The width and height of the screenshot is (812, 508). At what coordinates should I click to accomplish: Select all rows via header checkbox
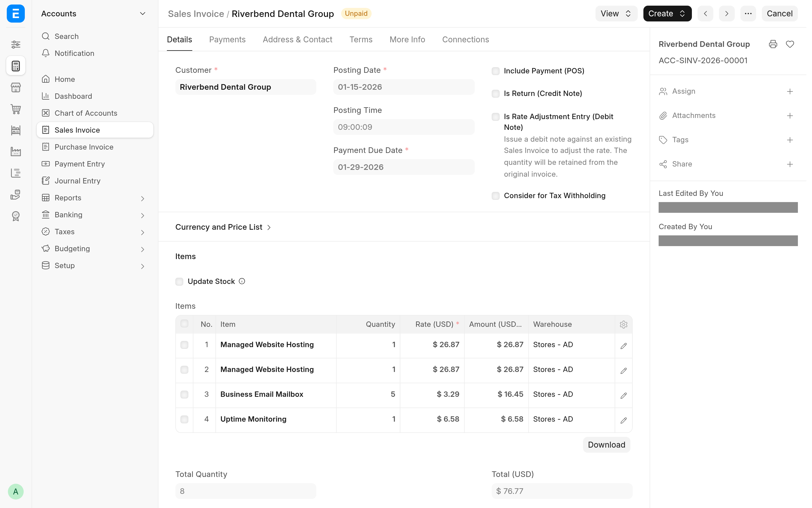pos(184,323)
